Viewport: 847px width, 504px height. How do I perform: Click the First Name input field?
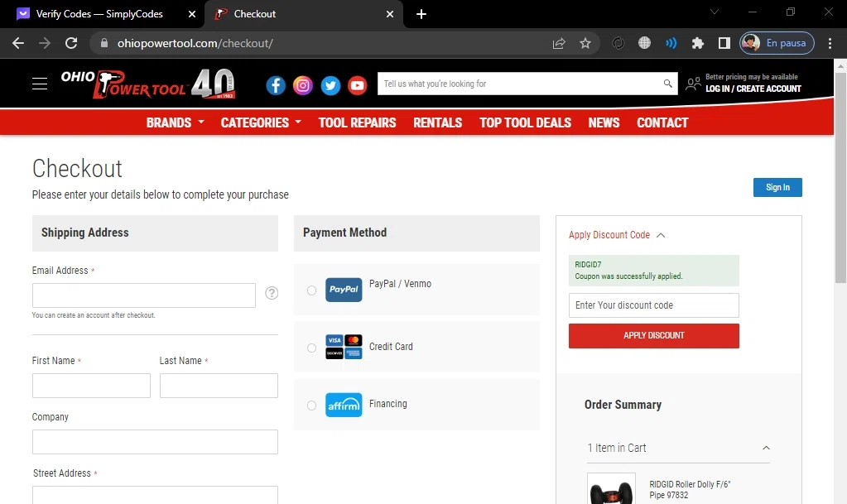(91, 386)
